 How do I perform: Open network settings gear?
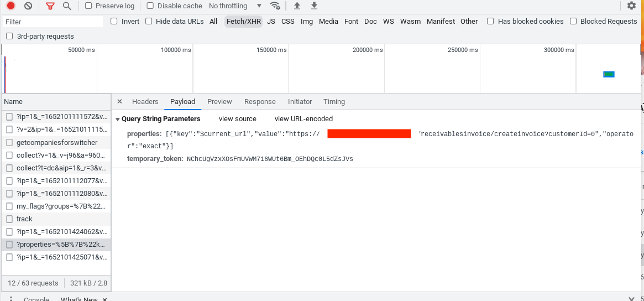click(631, 6)
